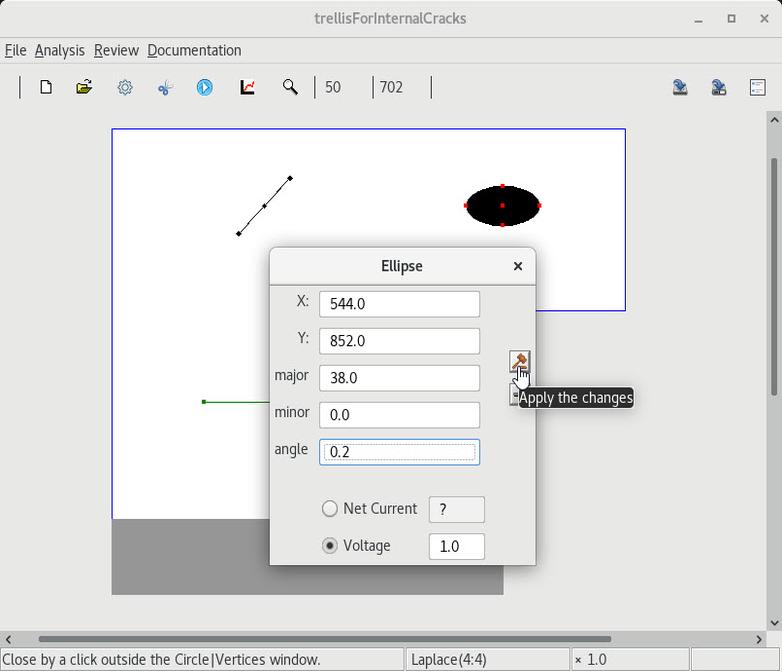Click the rightmost panel layout toolbar icon

coord(757,88)
